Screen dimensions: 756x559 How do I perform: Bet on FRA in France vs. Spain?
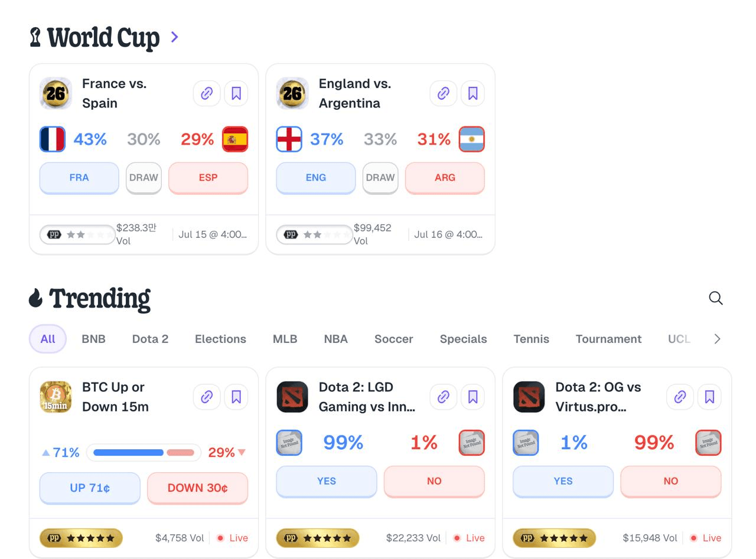point(79,178)
